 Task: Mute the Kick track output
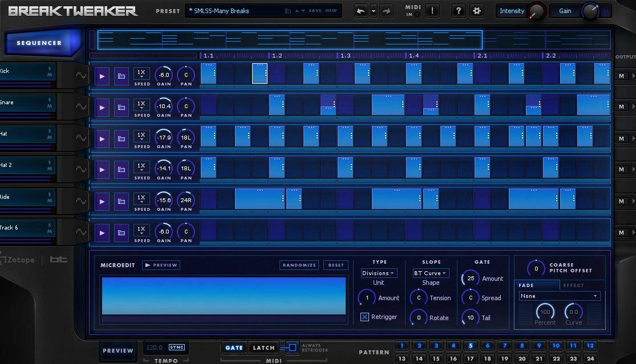[x=621, y=76]
